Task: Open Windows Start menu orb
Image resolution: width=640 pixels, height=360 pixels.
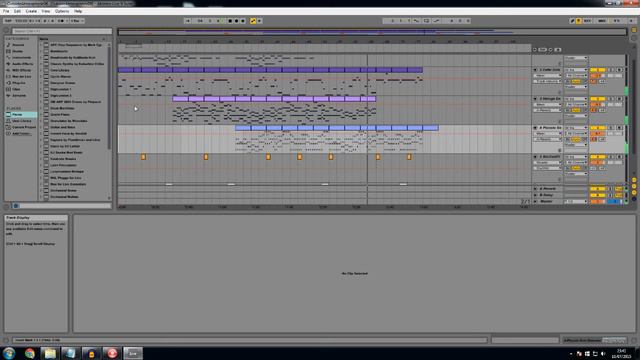Action: coord(9,353)
